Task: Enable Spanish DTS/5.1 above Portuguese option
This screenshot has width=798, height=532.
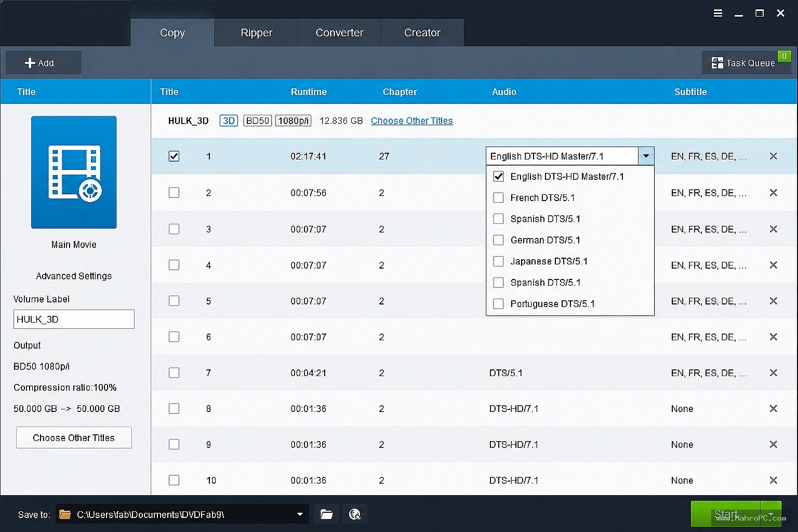Action: (x=498, y=283)
